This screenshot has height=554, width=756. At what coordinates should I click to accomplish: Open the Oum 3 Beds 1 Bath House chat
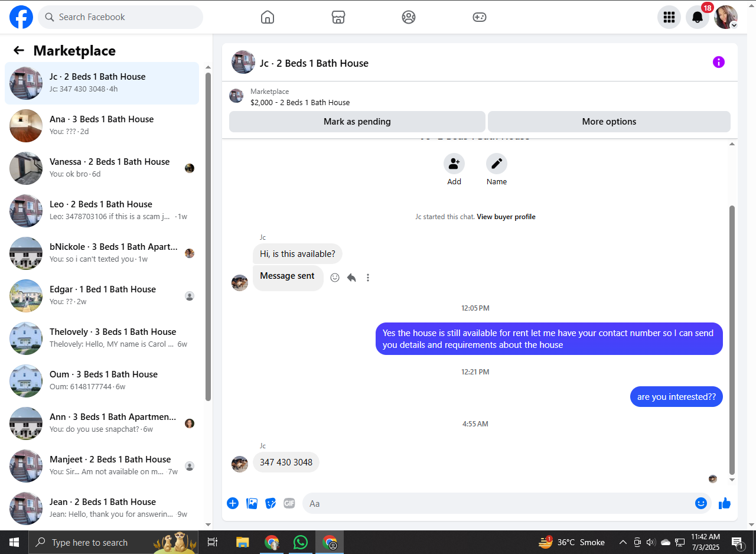click(x=102, y=381)
